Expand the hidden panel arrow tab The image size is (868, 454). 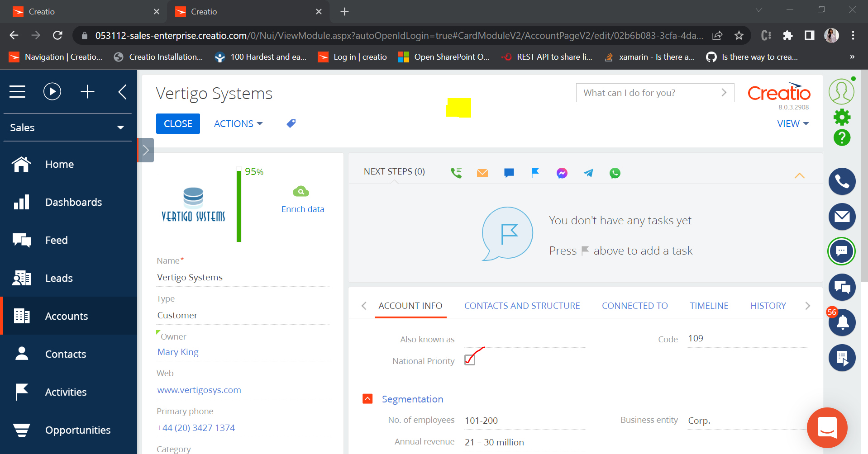coord(145,150)
